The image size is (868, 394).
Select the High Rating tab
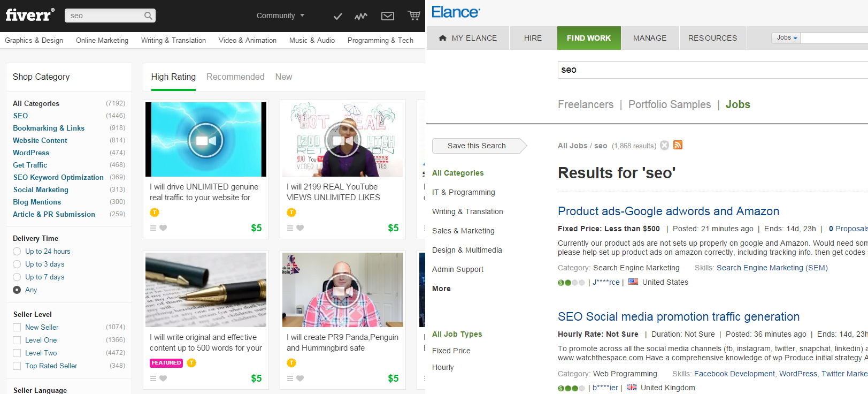click(x=173, y=77)
